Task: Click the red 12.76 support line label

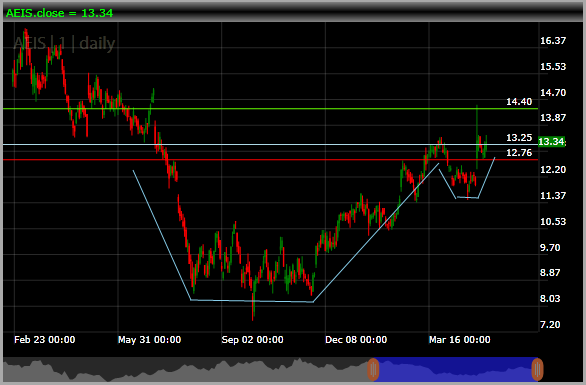Action: coord(519,153)
